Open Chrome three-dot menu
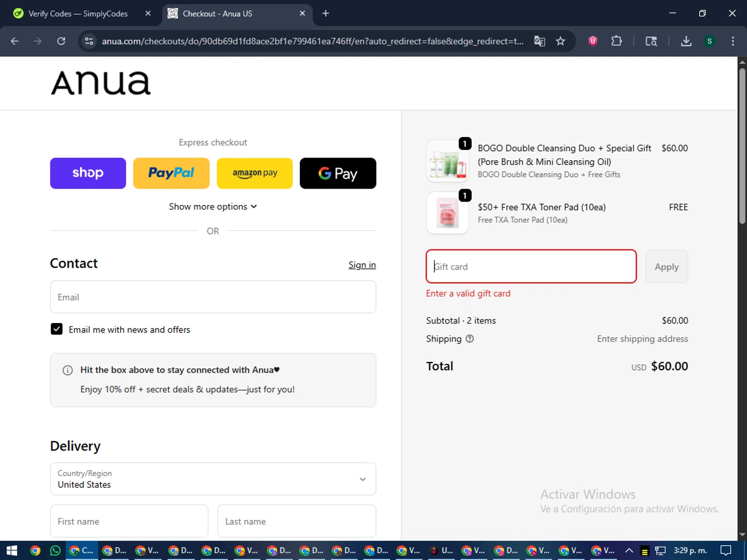Viewport: 747px width, 560px height. tap(733, 41)
